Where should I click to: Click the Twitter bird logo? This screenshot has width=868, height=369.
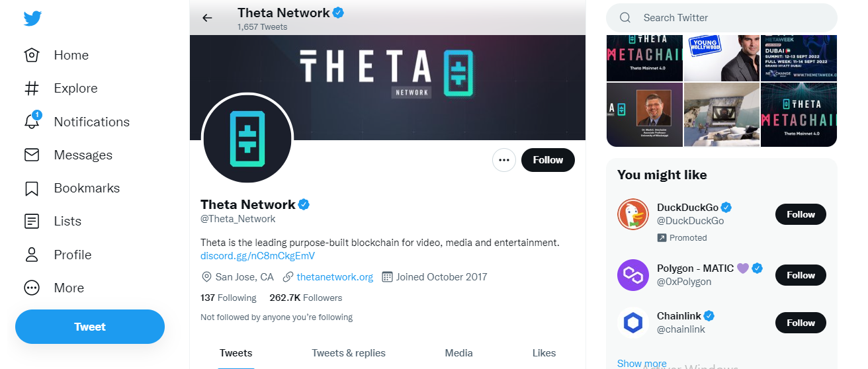coord(32,18)
